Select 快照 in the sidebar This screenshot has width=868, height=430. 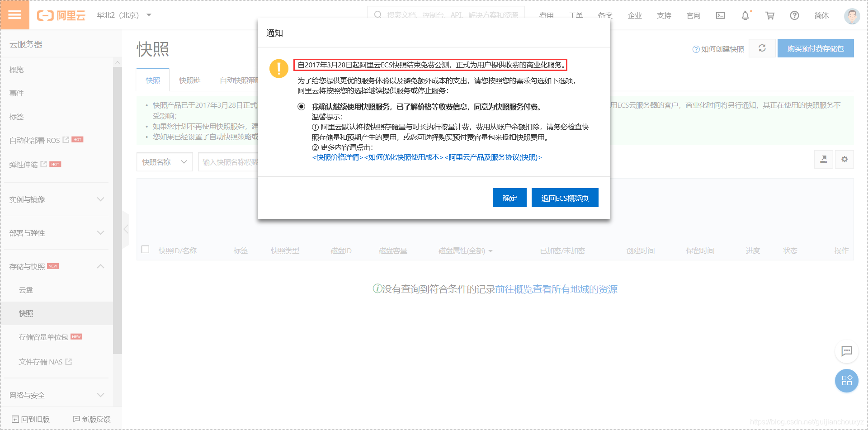pyautogui.click(x=57, y=313)
